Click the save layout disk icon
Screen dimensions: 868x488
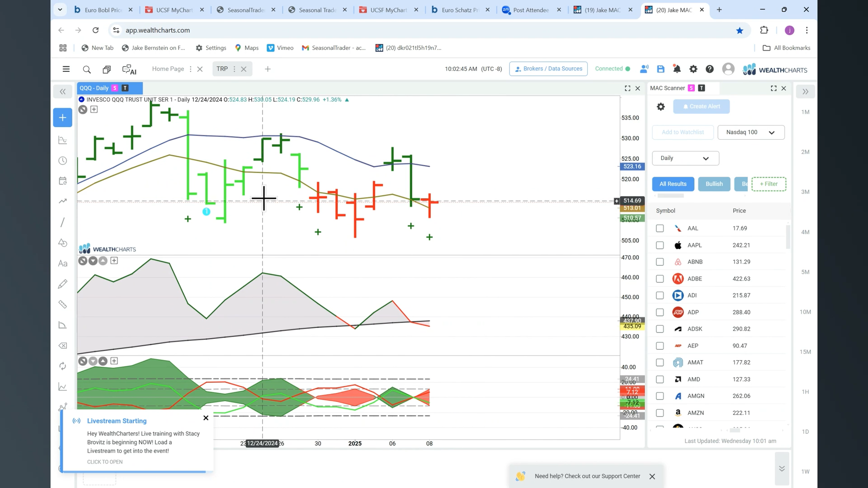pos(660,69)
